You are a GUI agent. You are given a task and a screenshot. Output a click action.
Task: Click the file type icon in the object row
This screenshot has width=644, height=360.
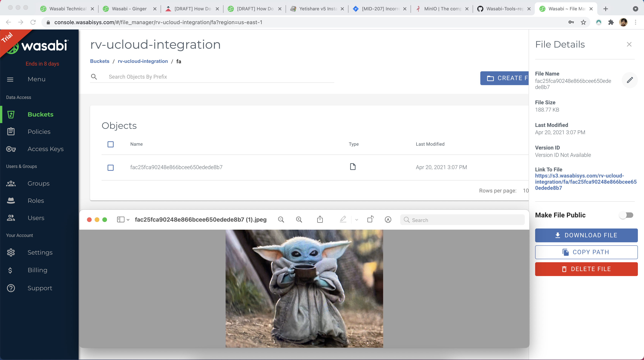click(x=353, y=167)
